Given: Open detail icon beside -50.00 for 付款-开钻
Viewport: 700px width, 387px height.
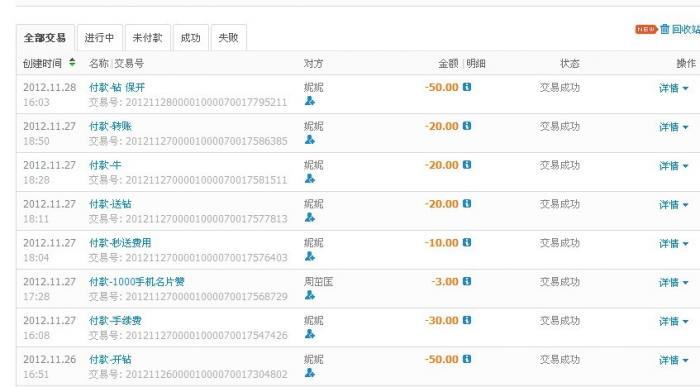Looking at the screenshot, I should pyautogui.click(x=467, y=359).
